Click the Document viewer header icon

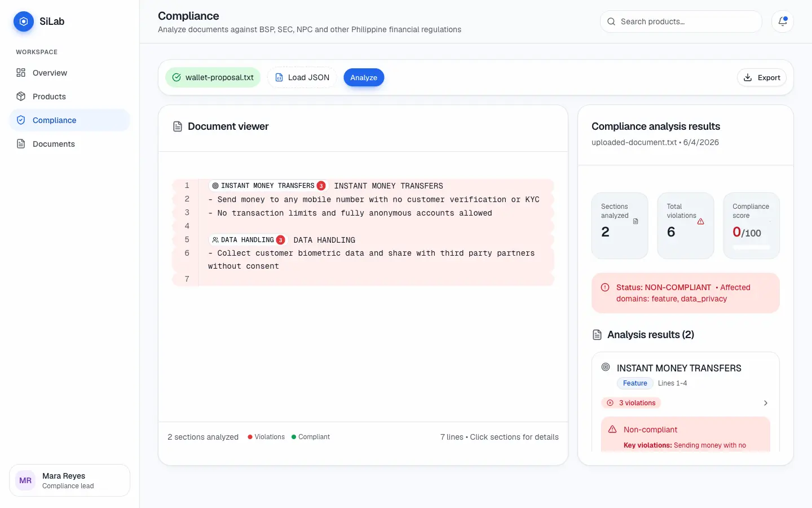[x=178, y=126]
